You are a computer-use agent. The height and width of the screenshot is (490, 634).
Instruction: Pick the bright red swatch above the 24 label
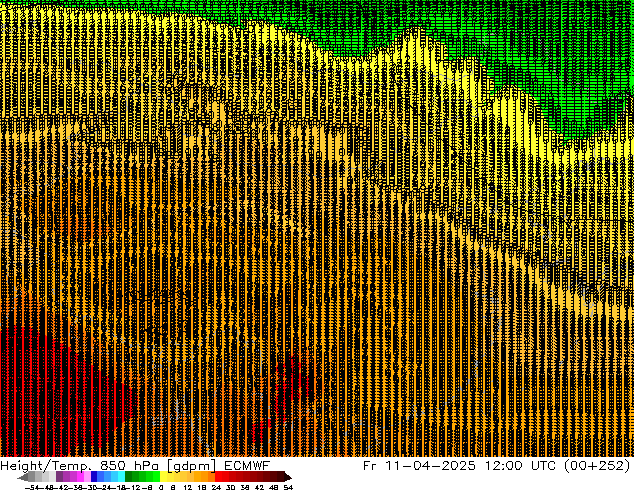coord(218,476)
